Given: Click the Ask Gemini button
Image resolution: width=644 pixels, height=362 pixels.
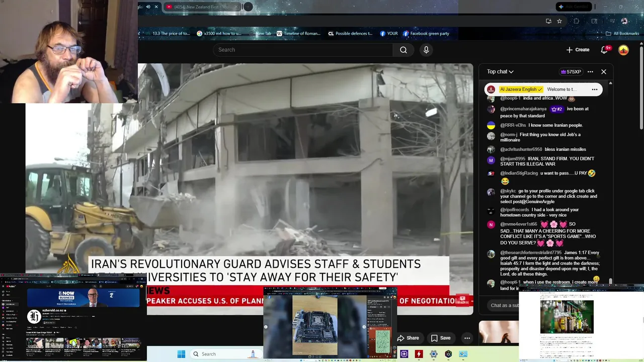Looking at the screenshot, I should (x=574, y=7).
